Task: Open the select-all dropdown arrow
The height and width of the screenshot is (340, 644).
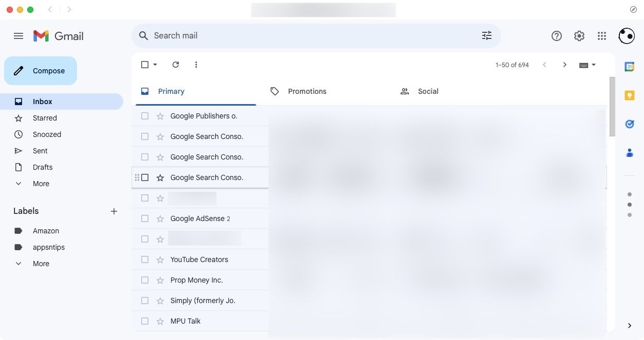Action: pos(155,65)
